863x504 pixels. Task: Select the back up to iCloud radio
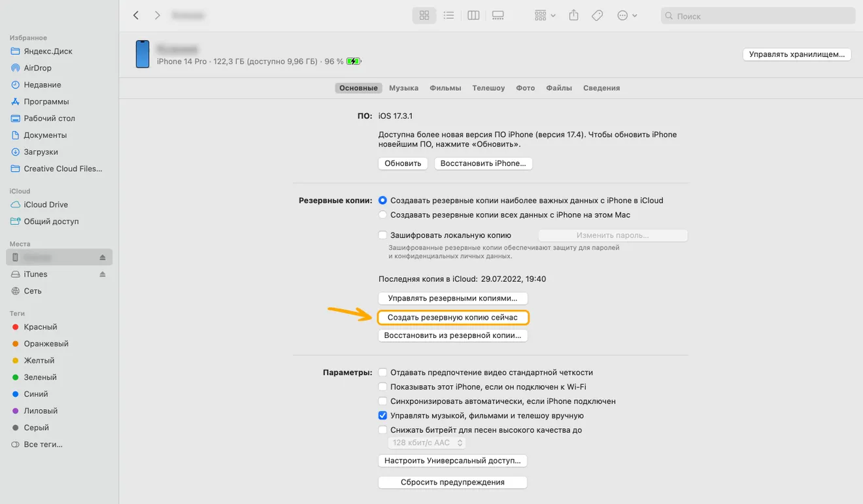[x=382, y=201]
